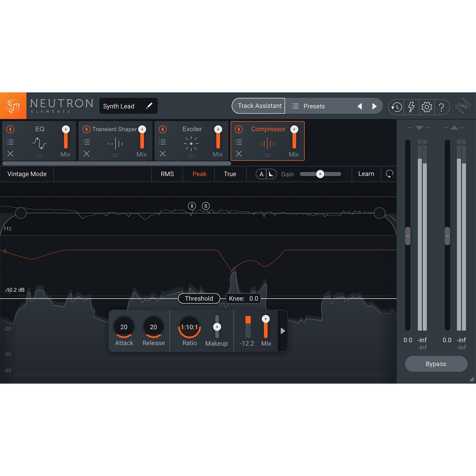Click the Transient Shaper waveform icon

tap(115, 143)
